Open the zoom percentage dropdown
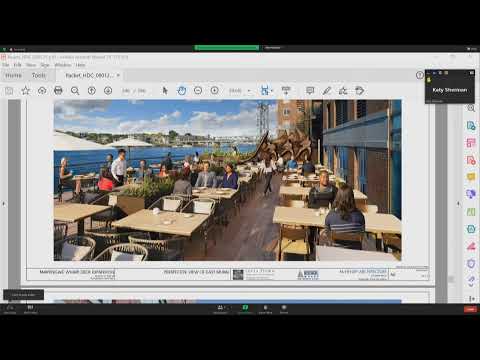 [x=249, y=91]
